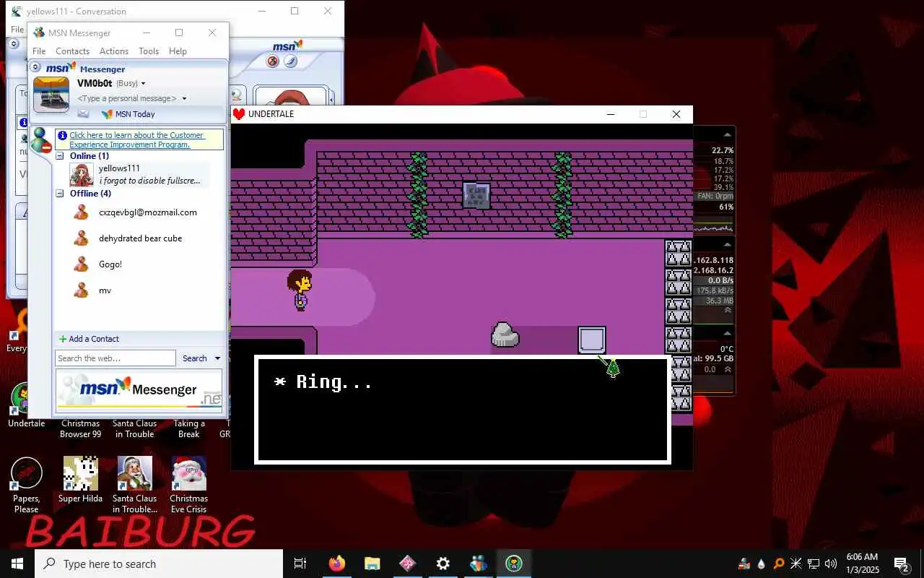Click the Undertale dialogue box
This screenshot has width=924, height=578.
[x=462, y=410]
